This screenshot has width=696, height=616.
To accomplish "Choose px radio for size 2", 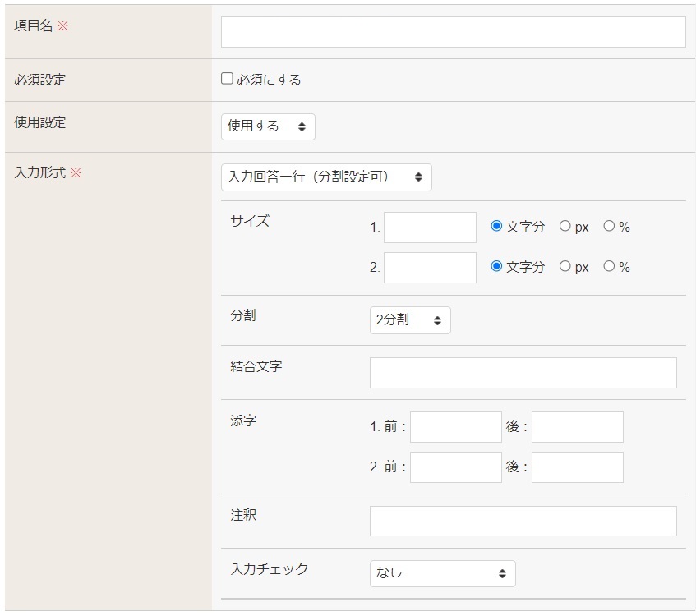I will tap(565, 267).
